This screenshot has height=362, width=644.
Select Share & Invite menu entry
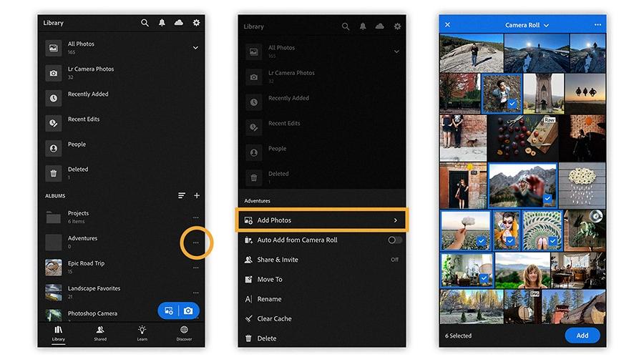point(321,260)
